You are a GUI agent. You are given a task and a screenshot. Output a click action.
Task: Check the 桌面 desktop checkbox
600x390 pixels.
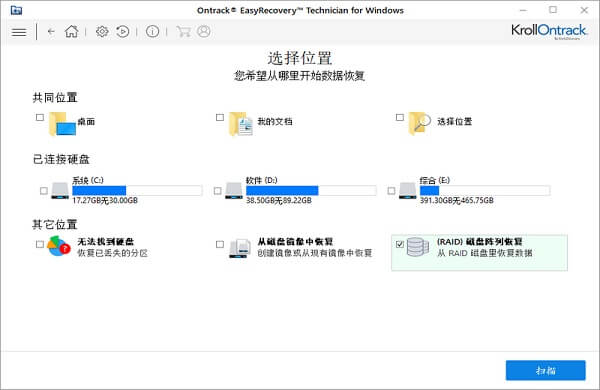click(x=40, y=117)
